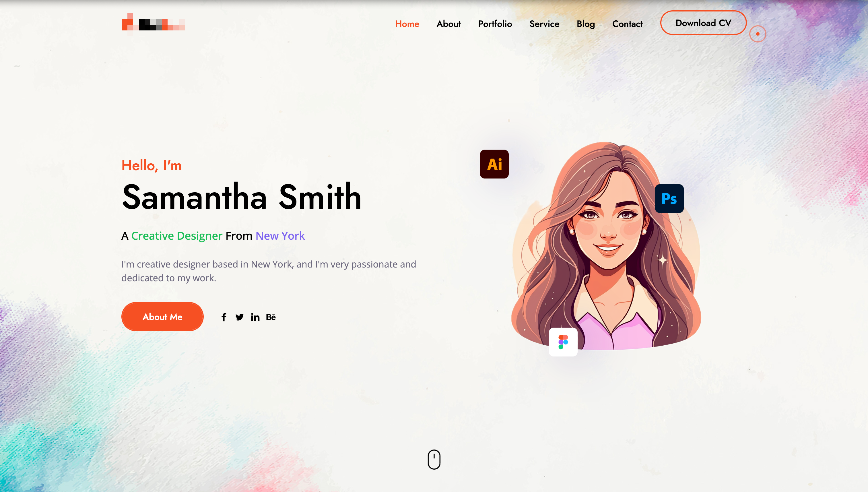The height and width of the screenshot is (492, 868).
Task: Click the Samantha Smith heading text
Action: coord(242,197)
